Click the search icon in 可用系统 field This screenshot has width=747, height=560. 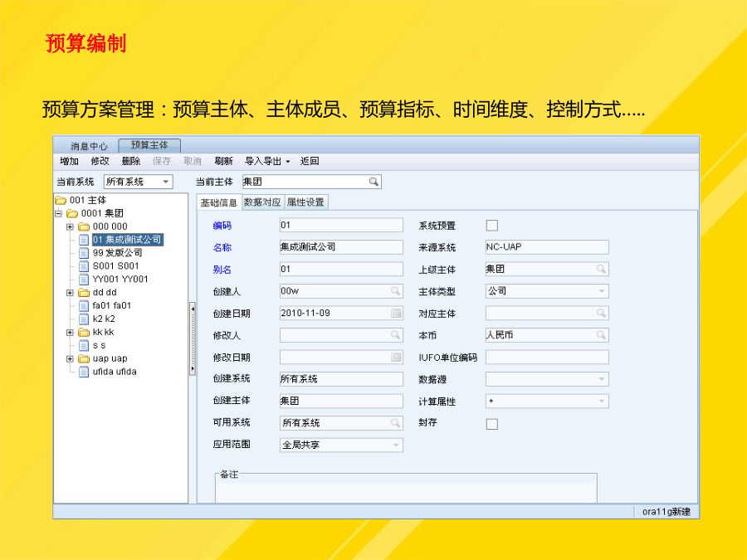396,423
